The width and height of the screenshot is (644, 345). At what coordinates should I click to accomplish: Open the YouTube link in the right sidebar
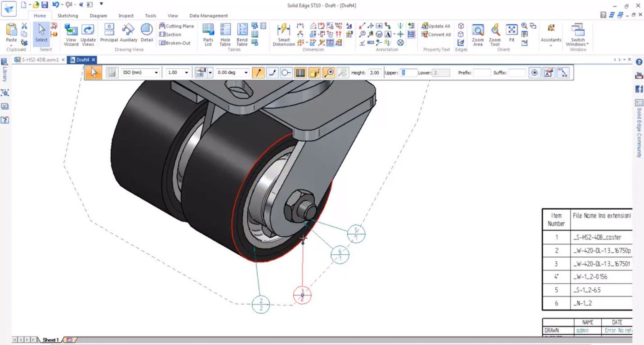click(x=639, y=75)
